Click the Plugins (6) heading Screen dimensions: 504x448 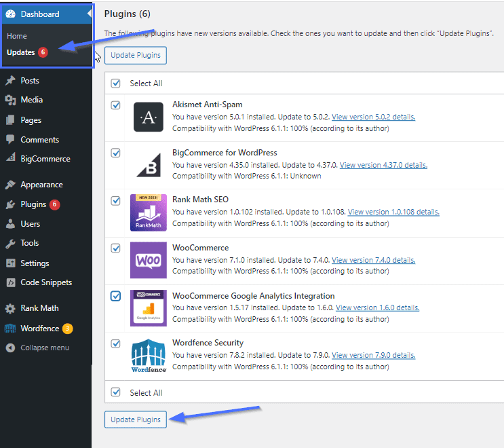(128, 14)
